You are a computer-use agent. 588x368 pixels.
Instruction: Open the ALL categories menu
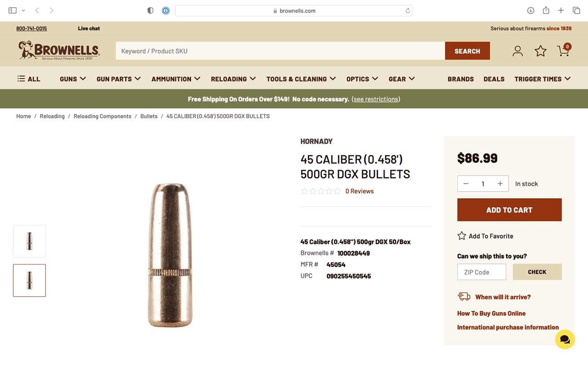coord(29,79)
